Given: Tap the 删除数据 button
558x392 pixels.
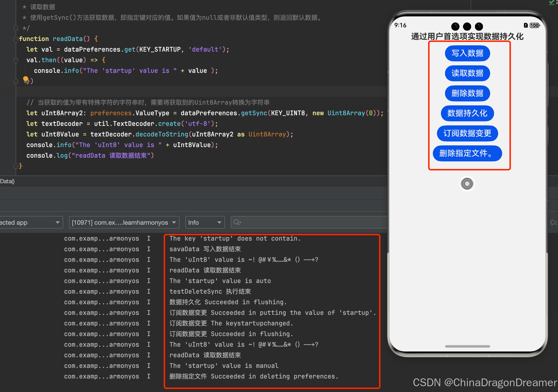Looking at the screenshot, I should click(467, 93).
